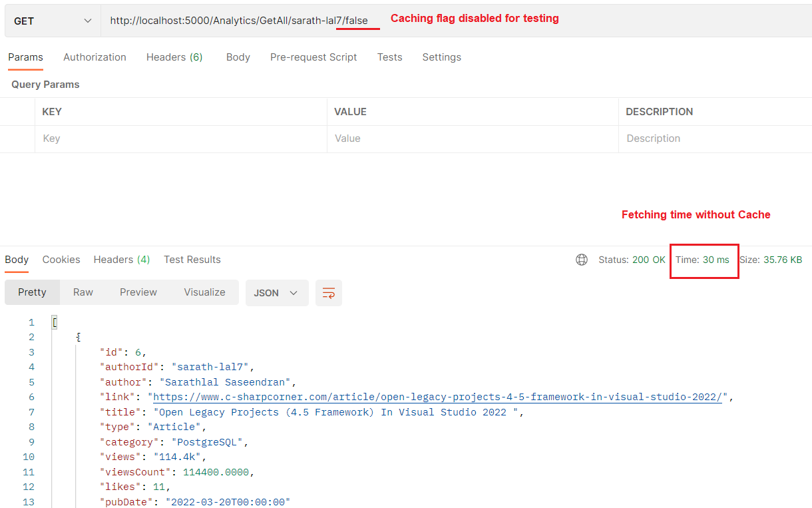
Task: Switch response view to Preview mode
Action: pos(138,292)
